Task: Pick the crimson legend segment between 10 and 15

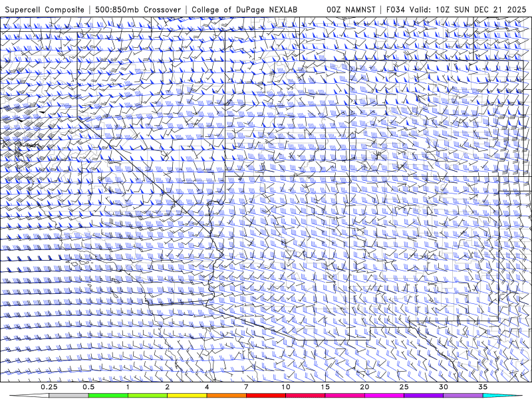Action: tap(305, 396)
